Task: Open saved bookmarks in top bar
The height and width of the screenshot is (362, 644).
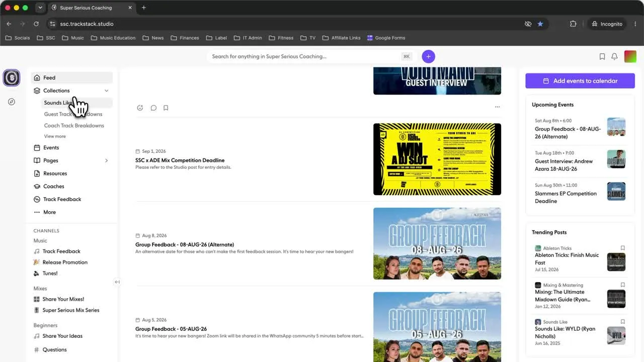Action: coord(602,56)
